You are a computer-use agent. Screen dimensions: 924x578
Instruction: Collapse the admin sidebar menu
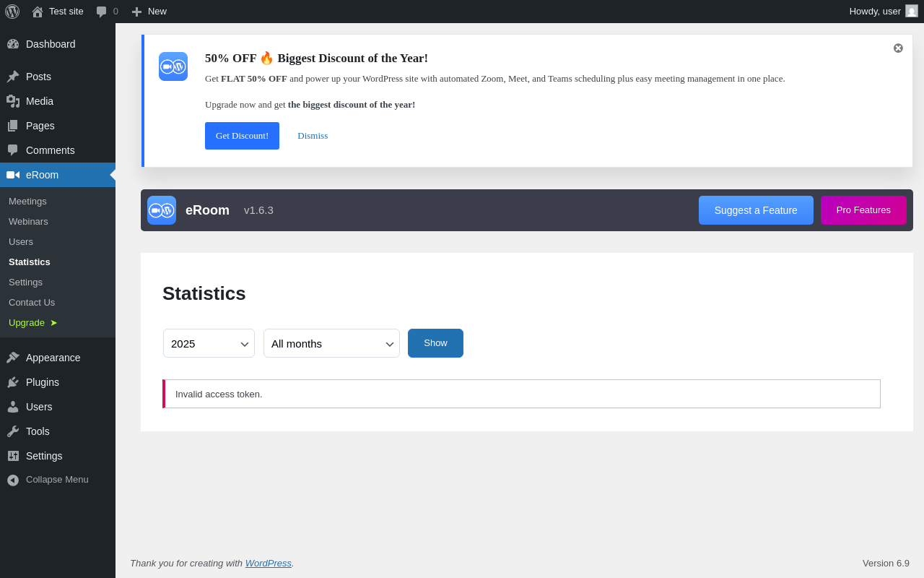[x=48, y=480]
